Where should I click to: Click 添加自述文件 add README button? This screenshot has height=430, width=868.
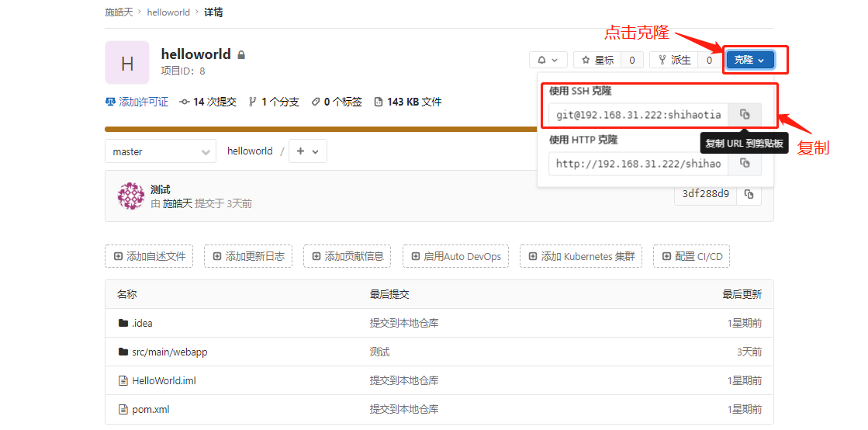149,256
